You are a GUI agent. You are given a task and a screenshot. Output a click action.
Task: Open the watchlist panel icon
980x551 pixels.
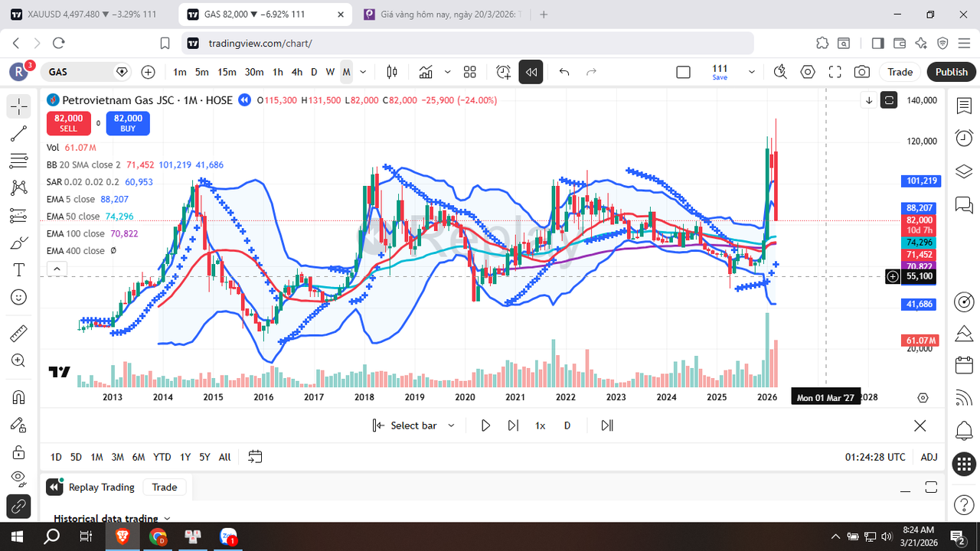point(964,106)
